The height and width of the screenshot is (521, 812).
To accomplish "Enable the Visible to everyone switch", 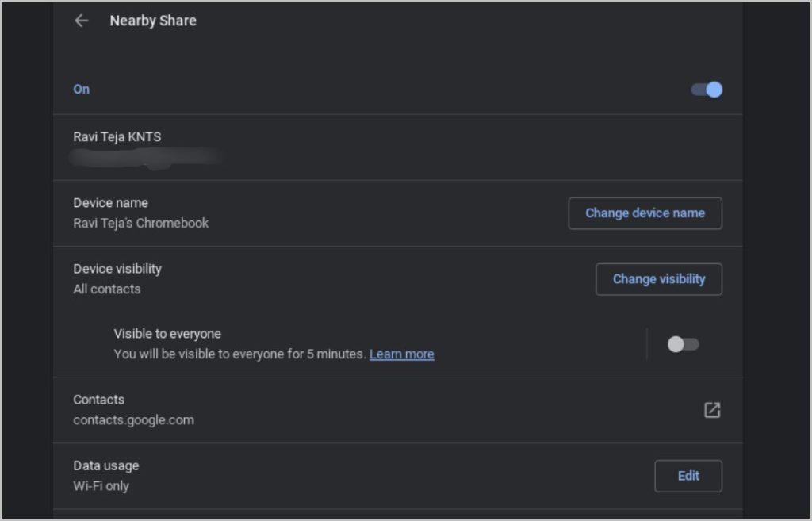I will tap(683, 344).
